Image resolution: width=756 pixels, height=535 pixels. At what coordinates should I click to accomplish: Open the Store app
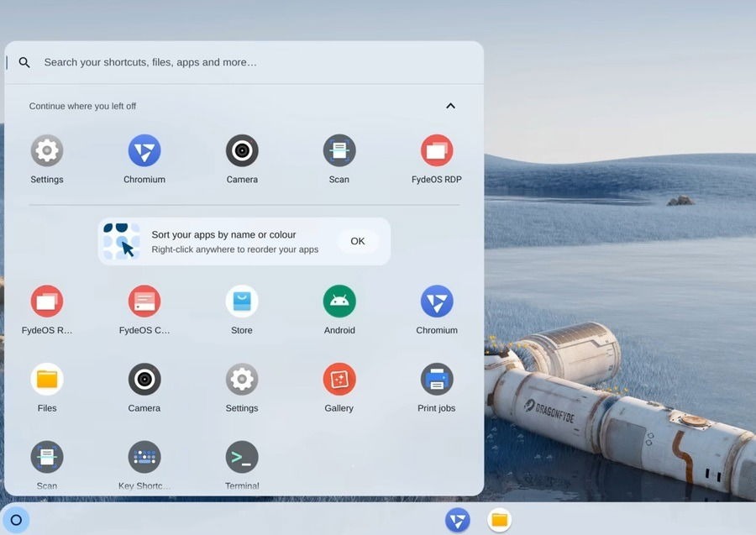tap(242, 302)
